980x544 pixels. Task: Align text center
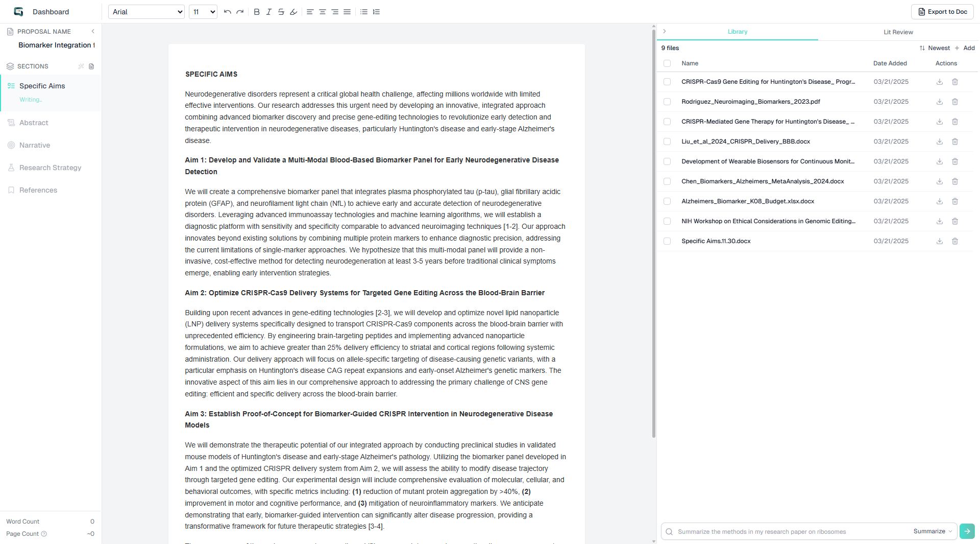[x=323, y=12]
